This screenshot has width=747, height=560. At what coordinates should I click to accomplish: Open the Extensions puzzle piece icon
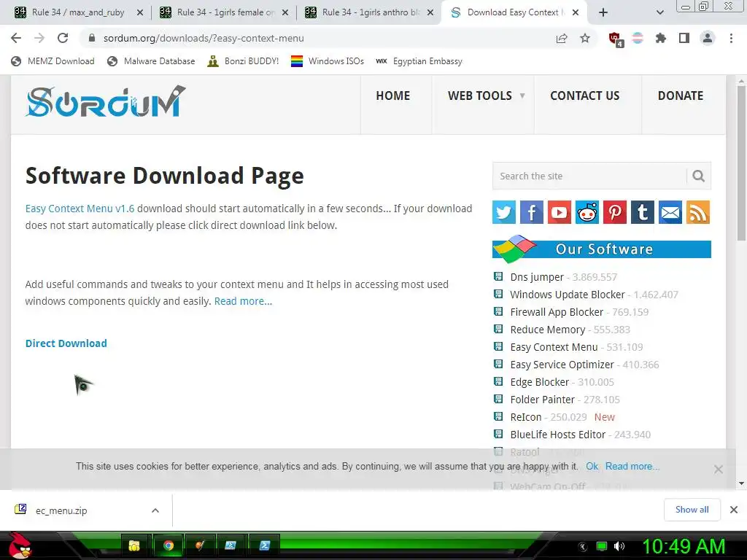pos(661,38)
